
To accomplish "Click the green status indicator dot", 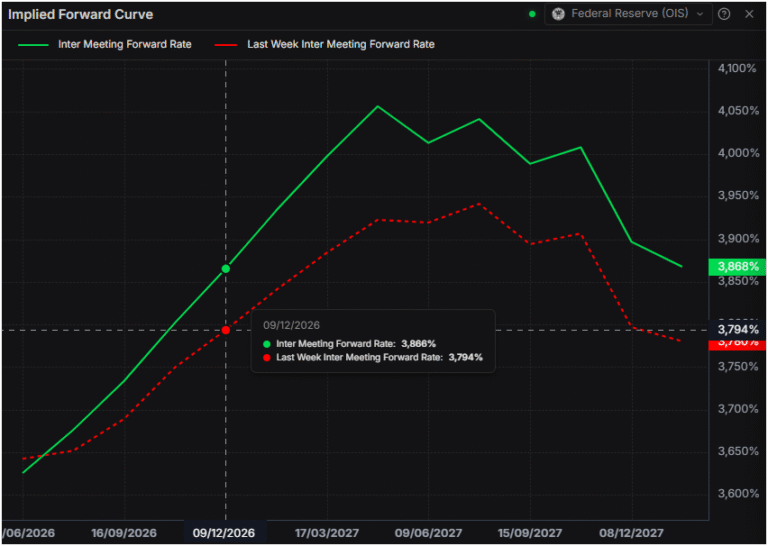I will pyautogui.click(x=532, y=14).
